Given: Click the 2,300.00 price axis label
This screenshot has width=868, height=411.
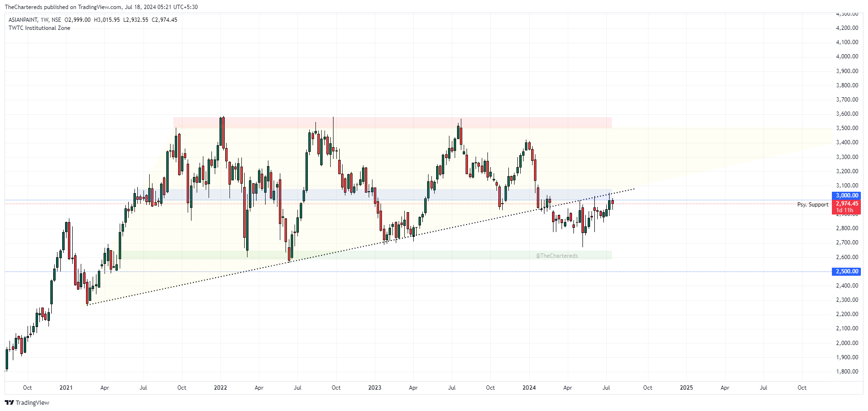Looking at the screenshot, I should click(x=847, y=300).
